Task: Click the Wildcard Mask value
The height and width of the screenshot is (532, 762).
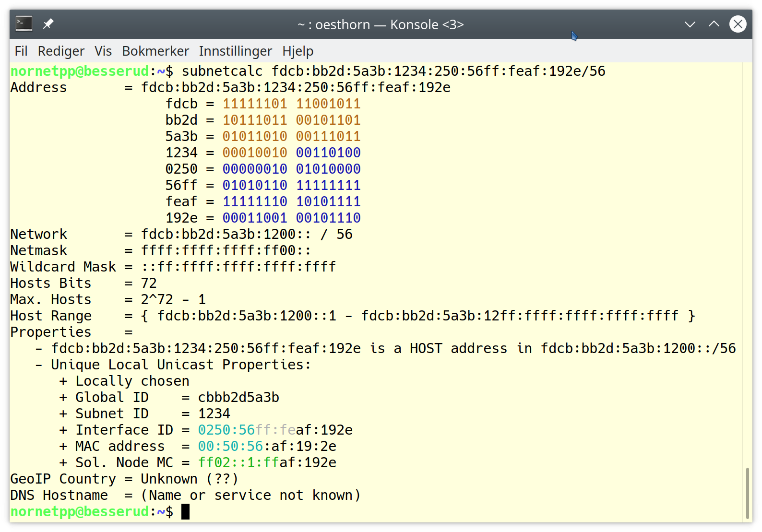Action: pos(238,267)
